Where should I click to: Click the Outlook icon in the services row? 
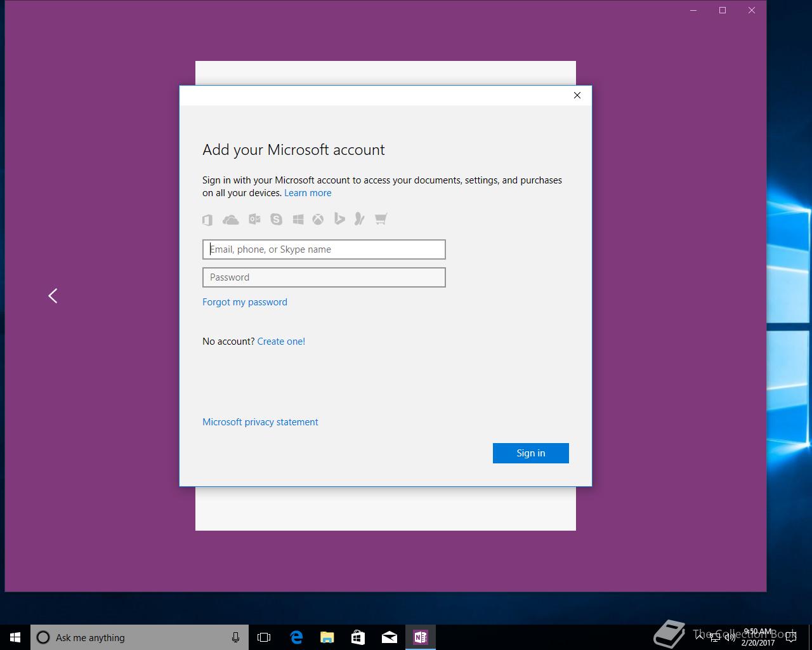pos(254,219)
